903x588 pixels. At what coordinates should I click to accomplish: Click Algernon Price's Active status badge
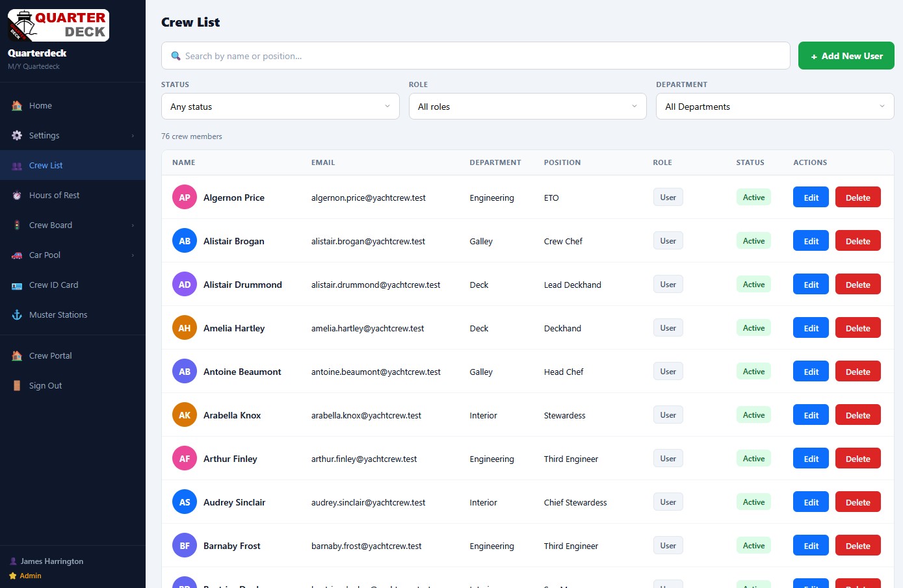point(753,198)
